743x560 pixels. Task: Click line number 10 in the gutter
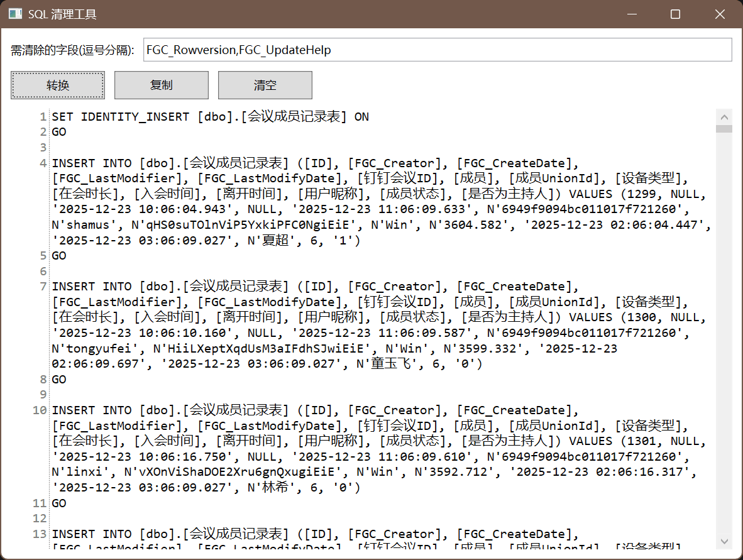[40, 410]
